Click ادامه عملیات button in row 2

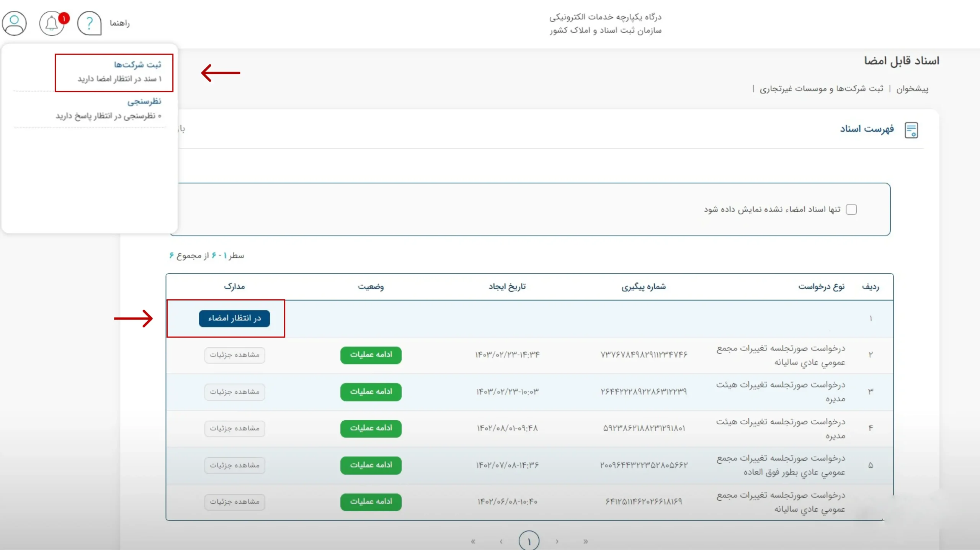point(371,355)
